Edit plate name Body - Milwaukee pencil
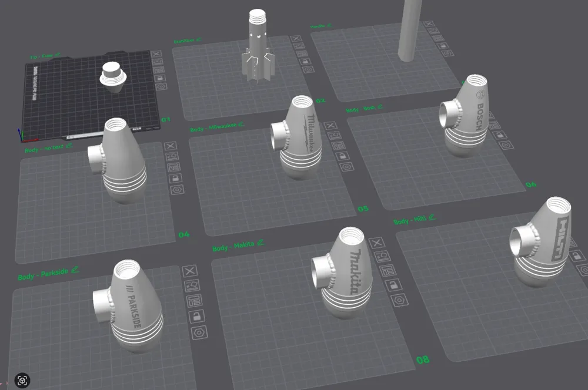 pyautogui.click(x=240, y=123)
